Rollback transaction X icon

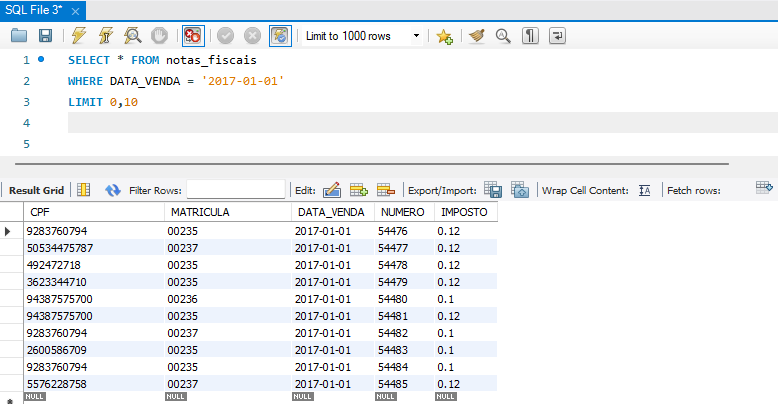point(252,36)
